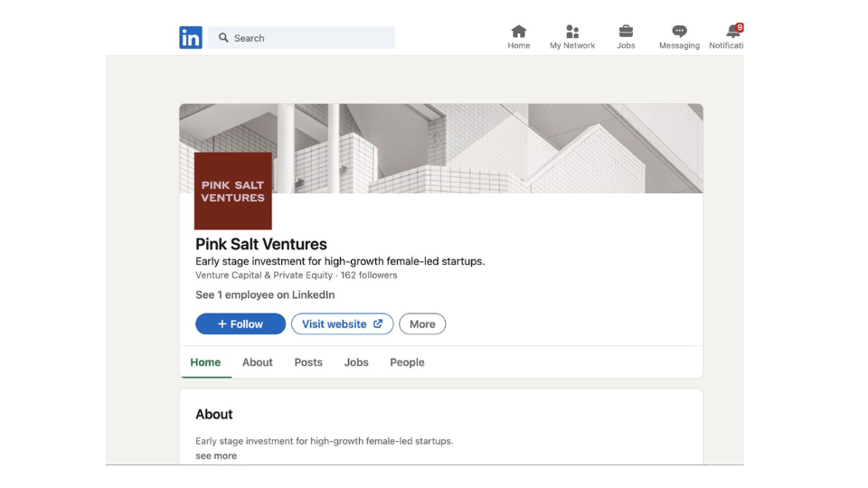Click the LinkedIn logo icon
This screenshot has width=868, height=488.
click(x=191, y=38)
